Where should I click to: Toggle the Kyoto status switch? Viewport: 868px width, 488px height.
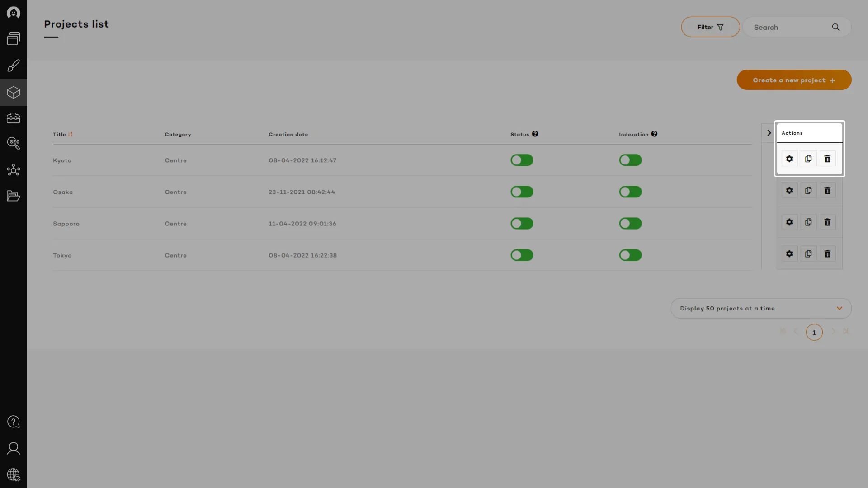pyautogui.click(x=522, y=160)
